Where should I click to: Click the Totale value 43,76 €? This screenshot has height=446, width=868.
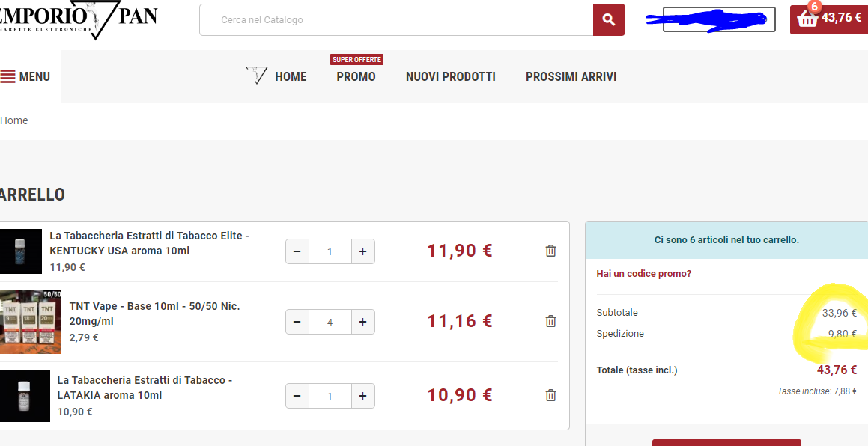[837, 370]
